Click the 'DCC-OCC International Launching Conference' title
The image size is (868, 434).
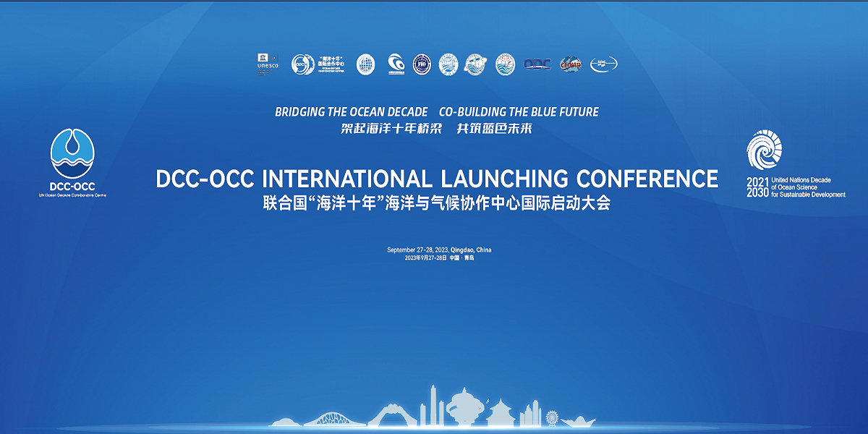[x=437, y=179]
